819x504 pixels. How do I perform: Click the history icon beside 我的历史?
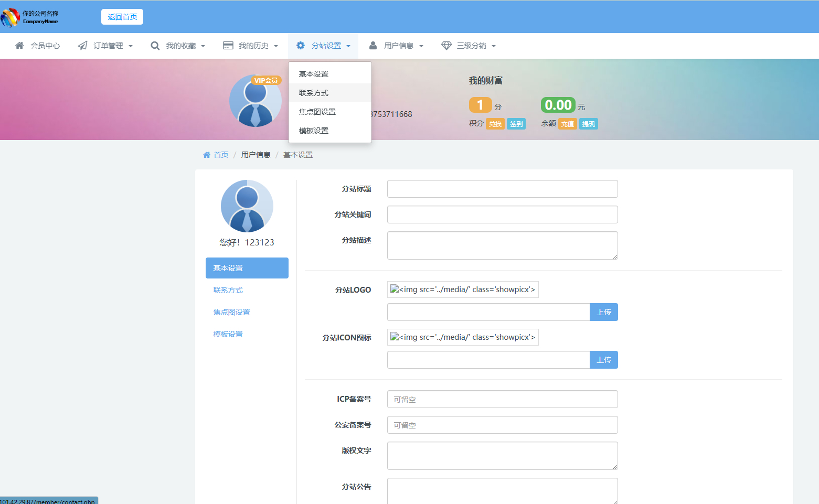(x=228, y=46)
